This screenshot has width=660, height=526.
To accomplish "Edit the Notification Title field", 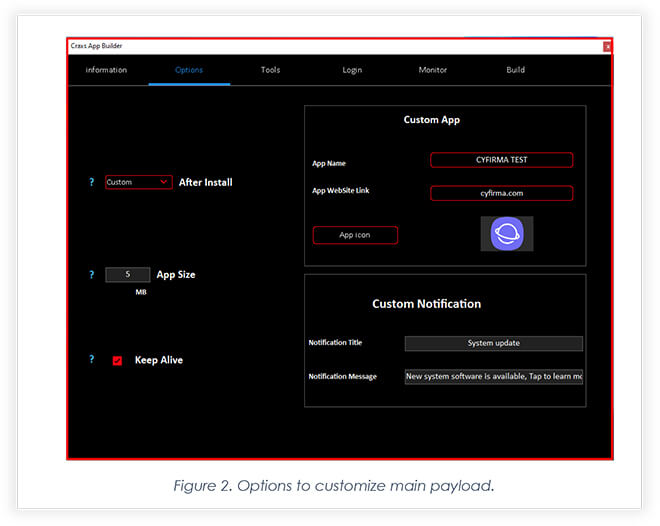I will tap(494, 343).
